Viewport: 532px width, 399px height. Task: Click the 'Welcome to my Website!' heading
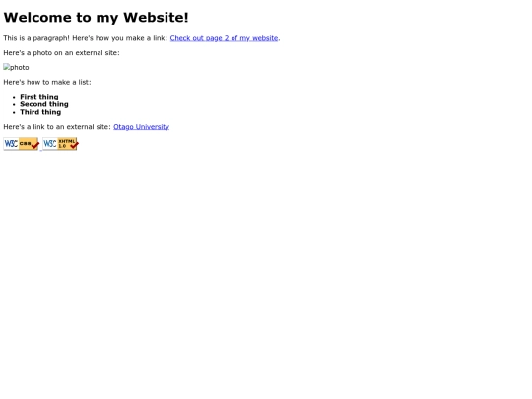[96, 18]
